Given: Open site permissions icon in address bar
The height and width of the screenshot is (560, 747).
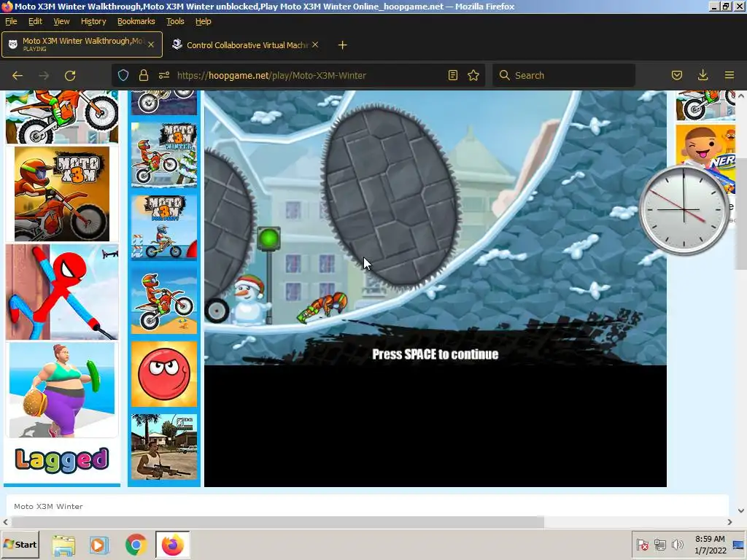Looking at the screenshot, I should click(164, 75).
